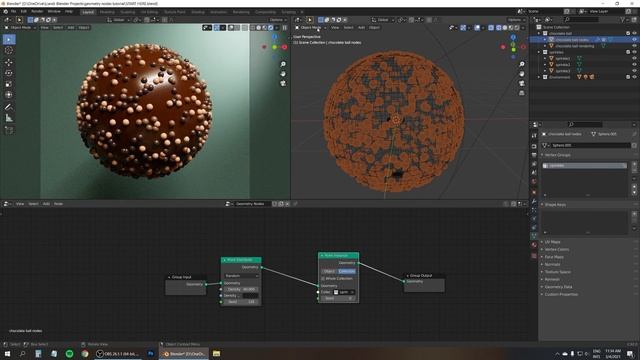Switch to the Shading workspace tab
The width and height of the screenshot is (640, 360).
198,12
